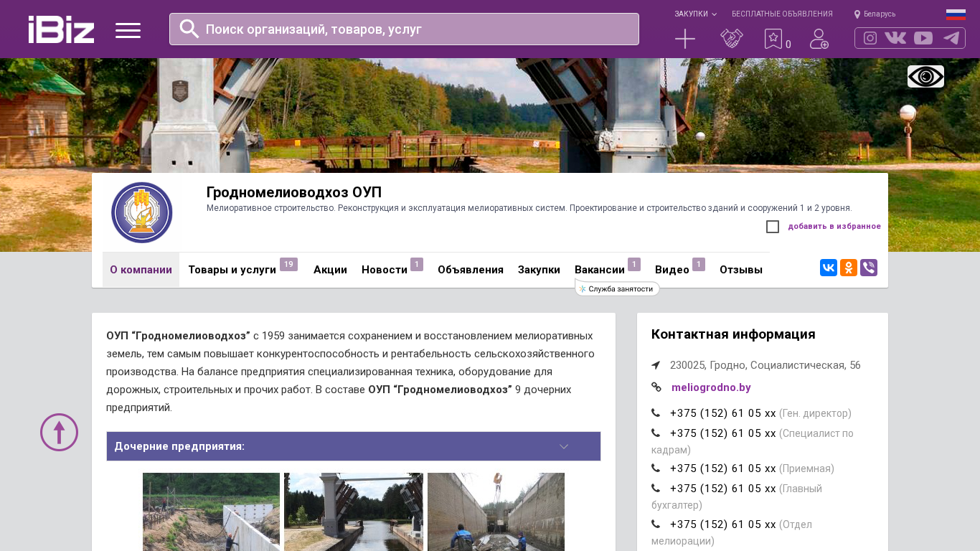Click the handshake partnership icon
Image resolution: width=980 pixels, height=551 pixels.
[731, 39]
